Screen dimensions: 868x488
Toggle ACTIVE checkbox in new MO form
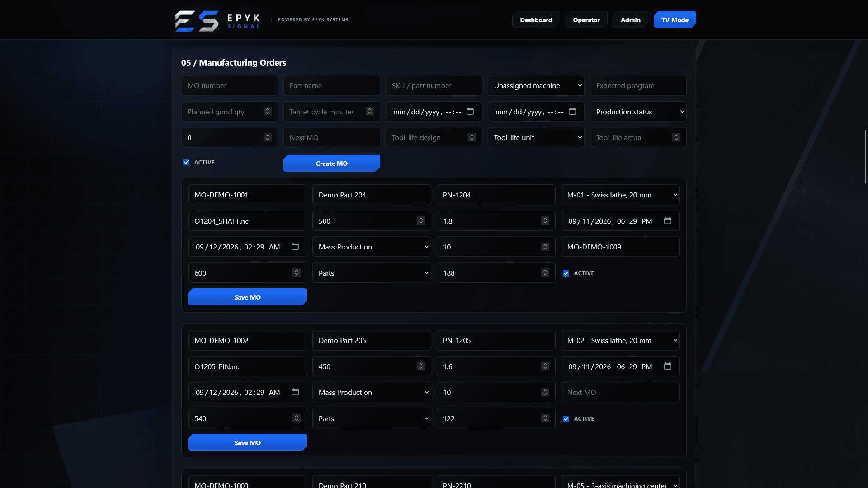pos(186,162)
